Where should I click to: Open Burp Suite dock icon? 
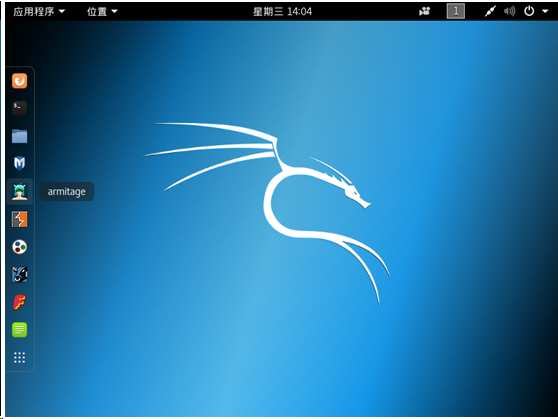pos(20,219)
